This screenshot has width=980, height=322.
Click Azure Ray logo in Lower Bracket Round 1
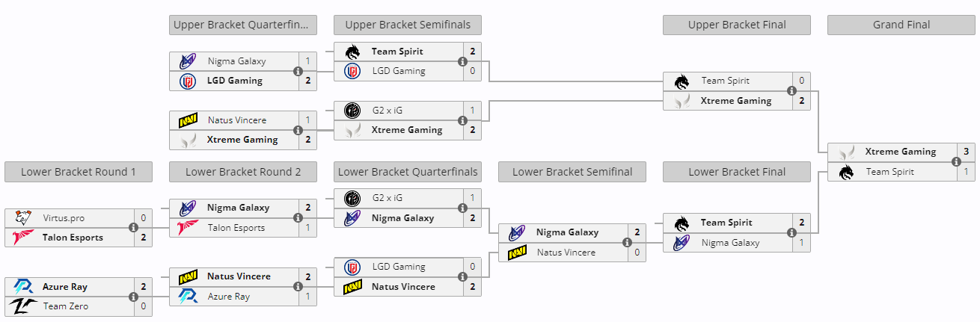click(x=22, y=287)
